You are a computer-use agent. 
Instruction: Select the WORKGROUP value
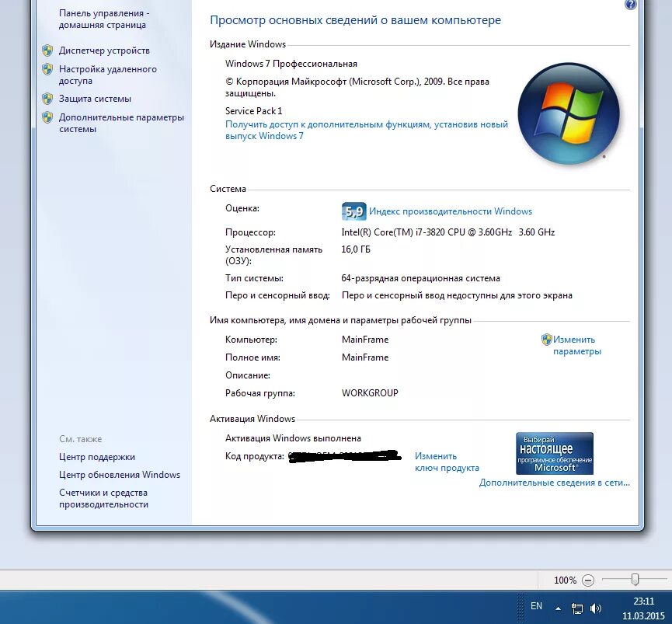(370, 393)
